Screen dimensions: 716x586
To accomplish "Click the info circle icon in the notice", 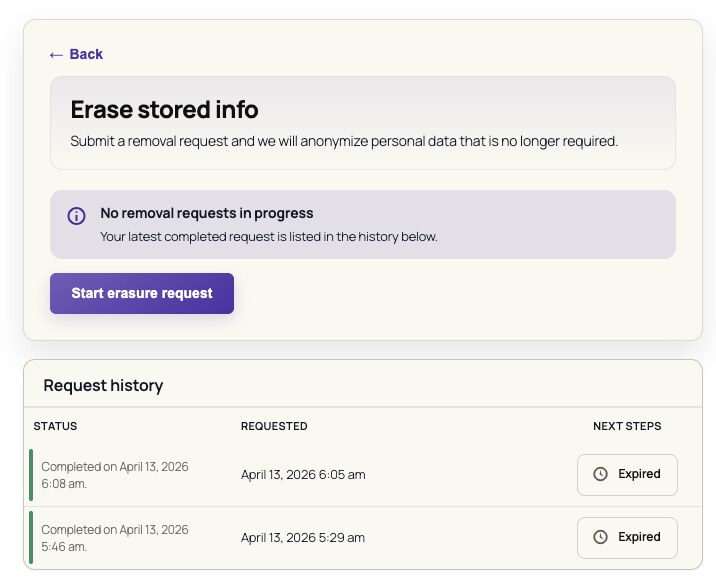I will 76,216.
